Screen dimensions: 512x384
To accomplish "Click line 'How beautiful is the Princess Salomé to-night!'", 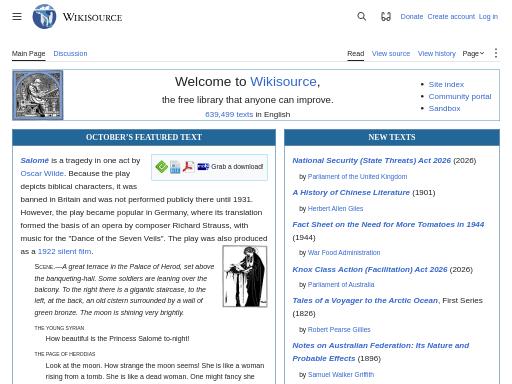I will 117,339.
